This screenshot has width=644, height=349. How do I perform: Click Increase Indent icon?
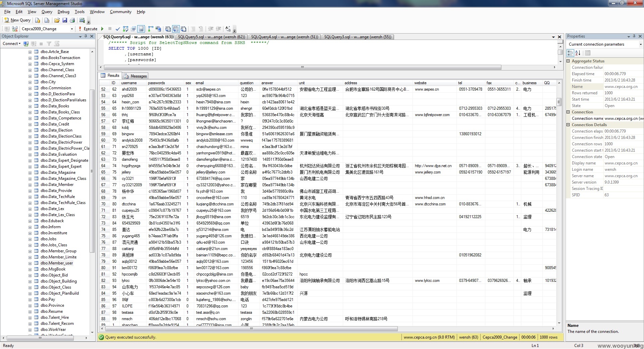point(218,29)
